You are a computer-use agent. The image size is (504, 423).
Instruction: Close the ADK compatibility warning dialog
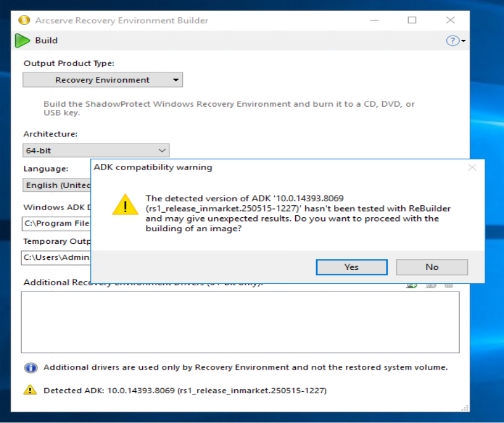pos(472,167)
